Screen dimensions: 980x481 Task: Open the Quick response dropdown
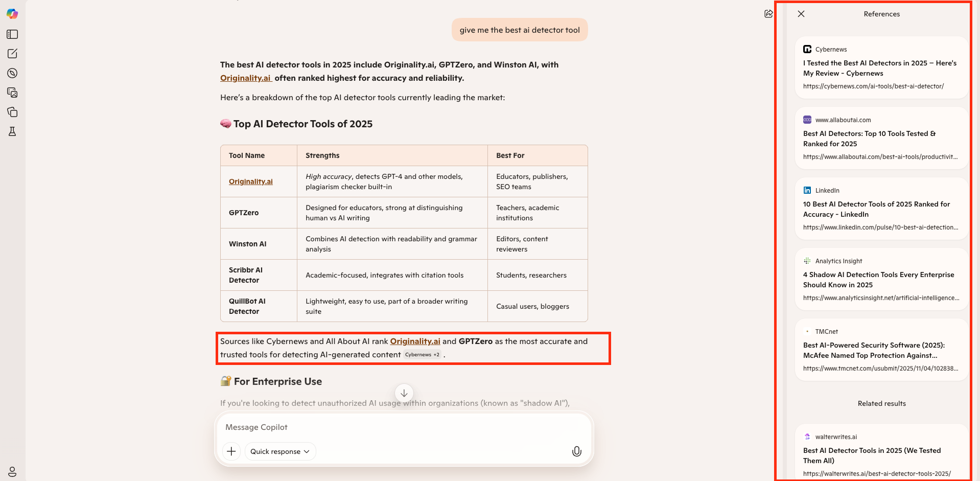pos(279,451)
